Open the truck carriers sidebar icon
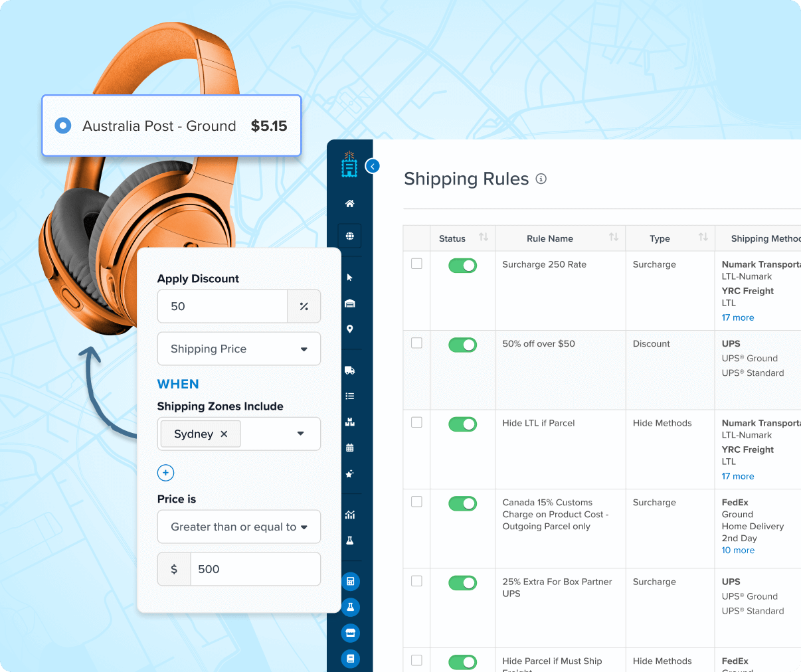The width and height of the screenshot is (801, 672). tap(349, 371)
